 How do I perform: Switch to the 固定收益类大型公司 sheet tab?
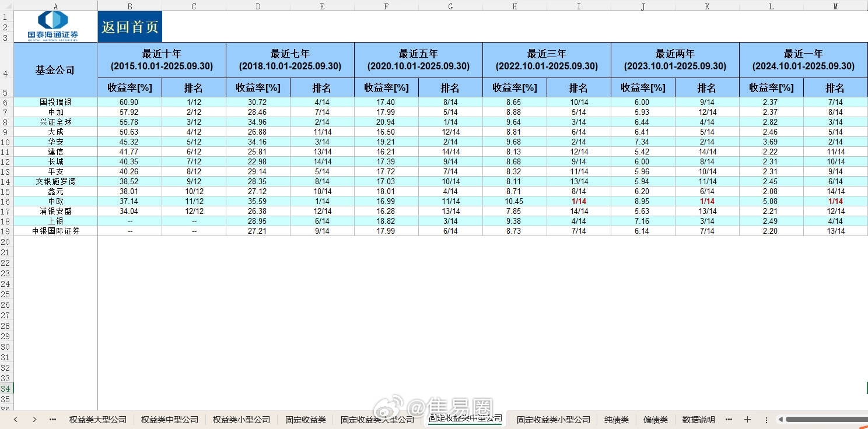[377, 419]
